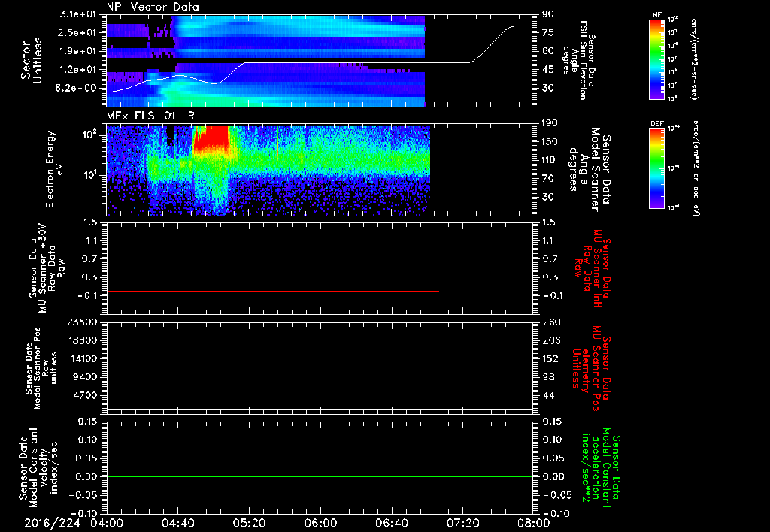
Task: Click the 'Electron Energy eV' axis label
Action: 54,169
